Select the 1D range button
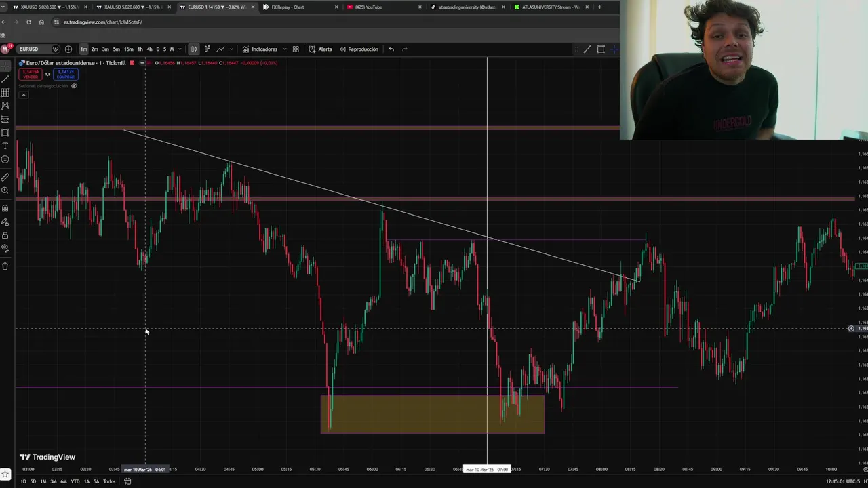The height and width of the screenshot is (488, 868). point(23,481)
